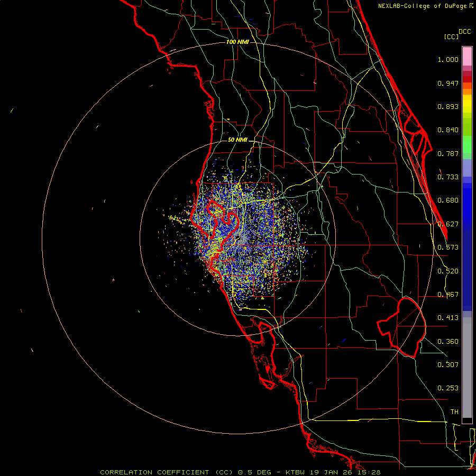Click the Correlation Coefficient title at bottom
This screenshot has width=476, height=476.
240,472
